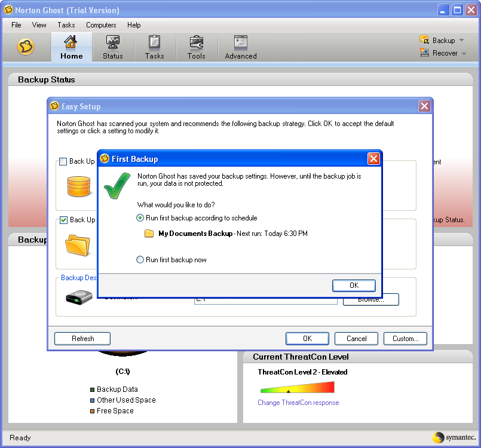Click the Easy Setup title bar icon
Image resolution: width=481 pixels, height=448 pixels.
coord(54,106)
